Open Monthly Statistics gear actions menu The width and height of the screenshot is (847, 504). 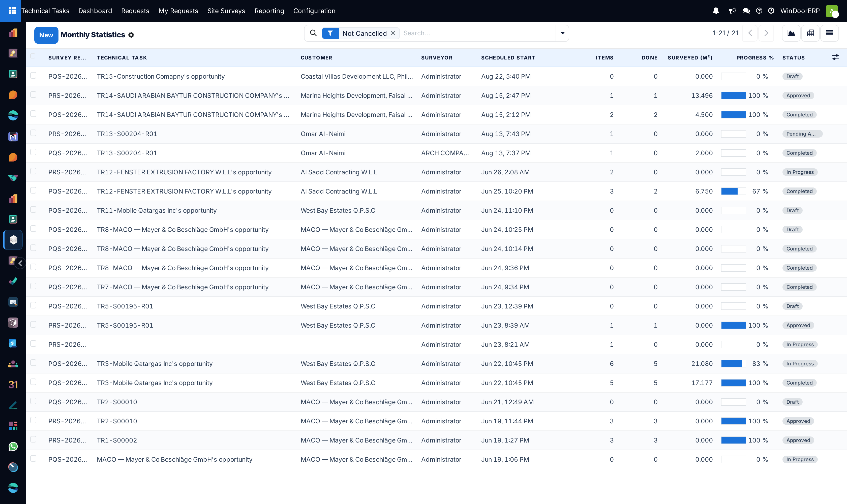131,35
